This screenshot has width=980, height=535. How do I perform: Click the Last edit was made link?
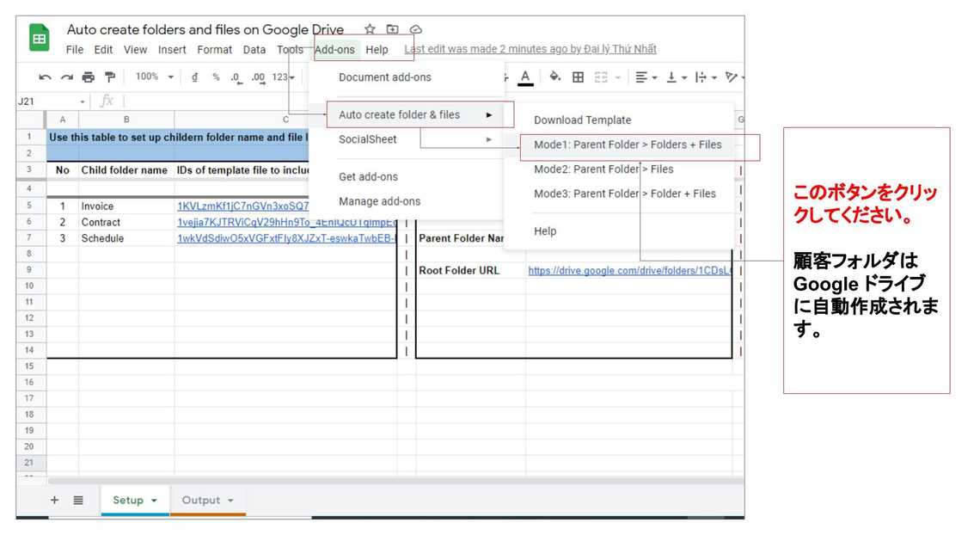tap(530, 49)
